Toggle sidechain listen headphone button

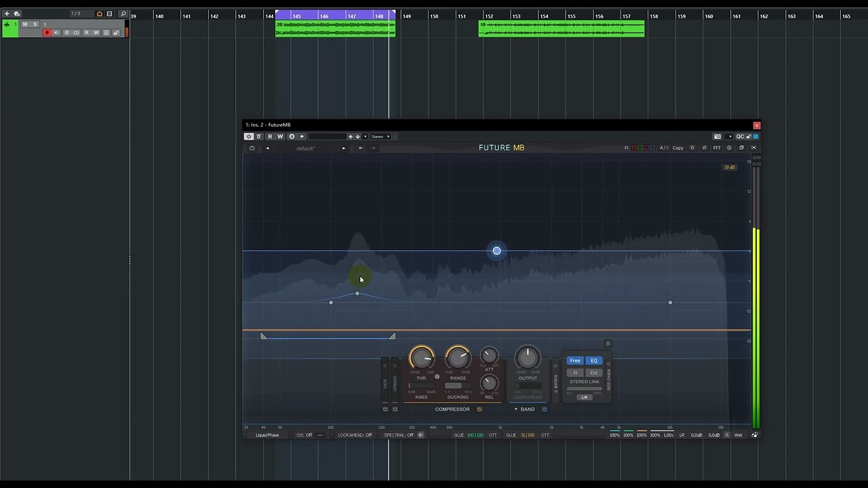(x=575, y=373)
